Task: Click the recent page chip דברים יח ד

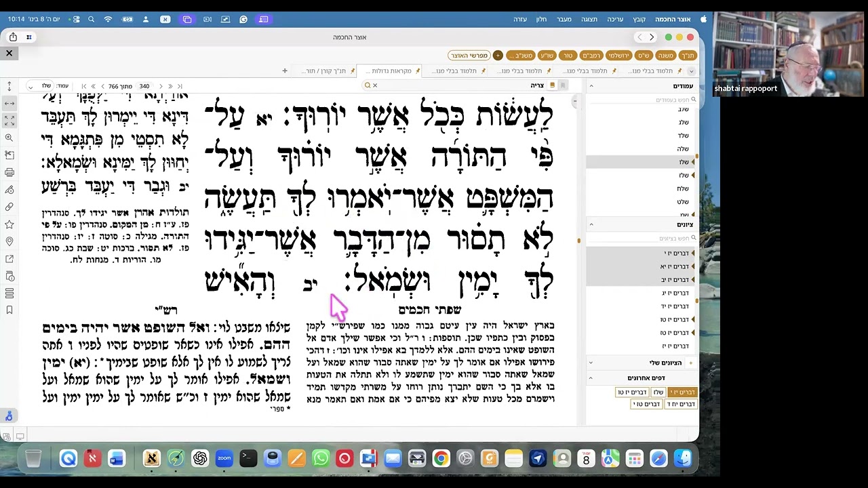Action: (680, 404)
